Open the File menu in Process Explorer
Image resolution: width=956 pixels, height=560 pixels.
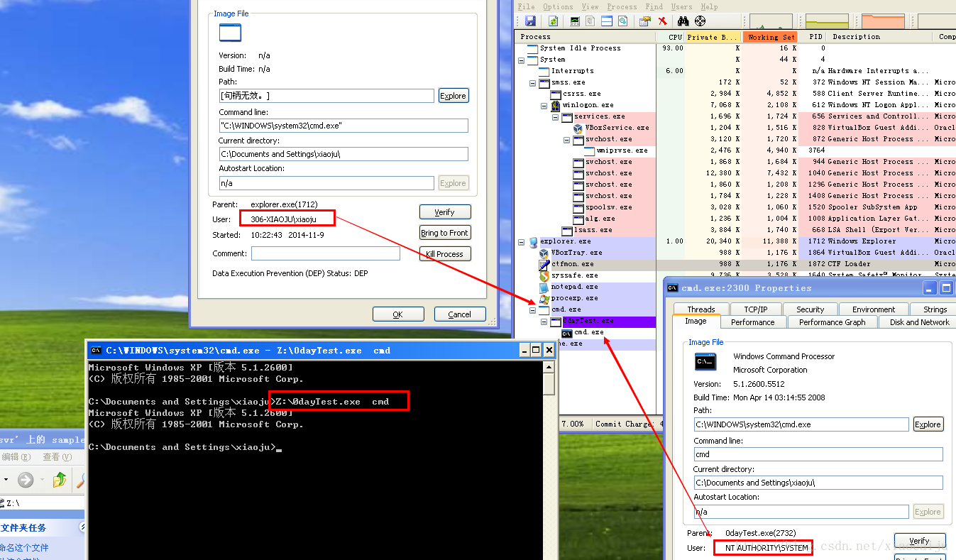point(527,6)
